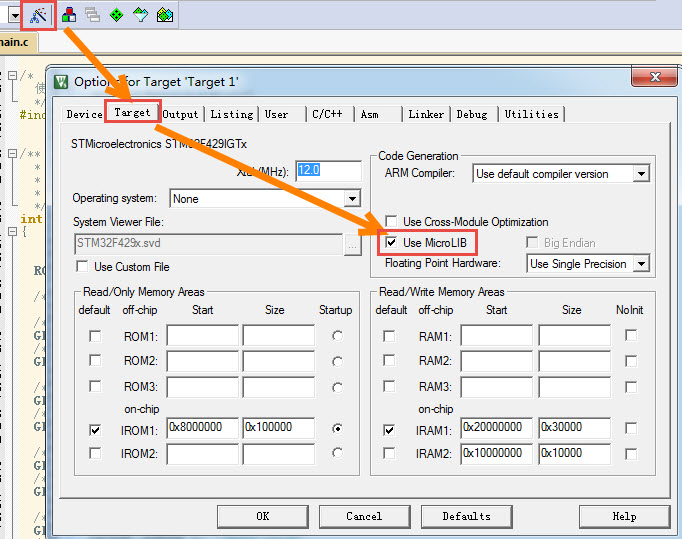682x539 pixels.
Task: Expand Floating Point Hardware dropdown
Action: [x=641, y=264]
